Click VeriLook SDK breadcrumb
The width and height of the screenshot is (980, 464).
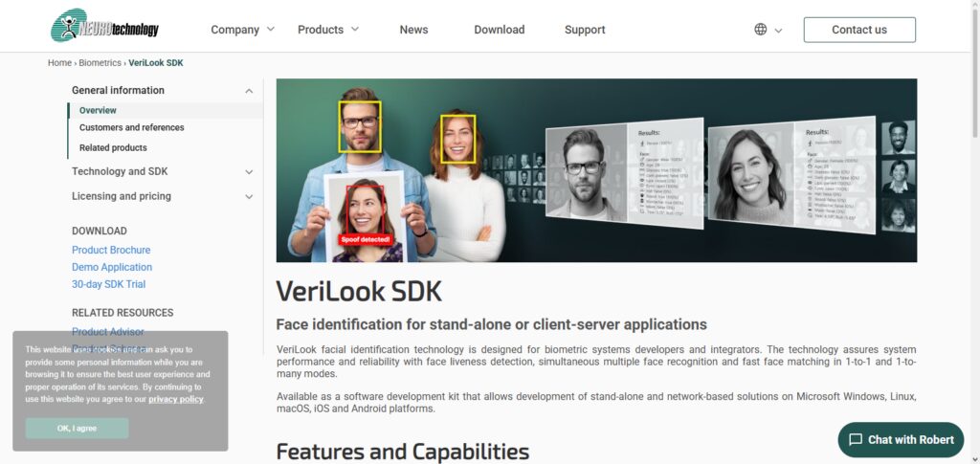(x=156, y=62)
